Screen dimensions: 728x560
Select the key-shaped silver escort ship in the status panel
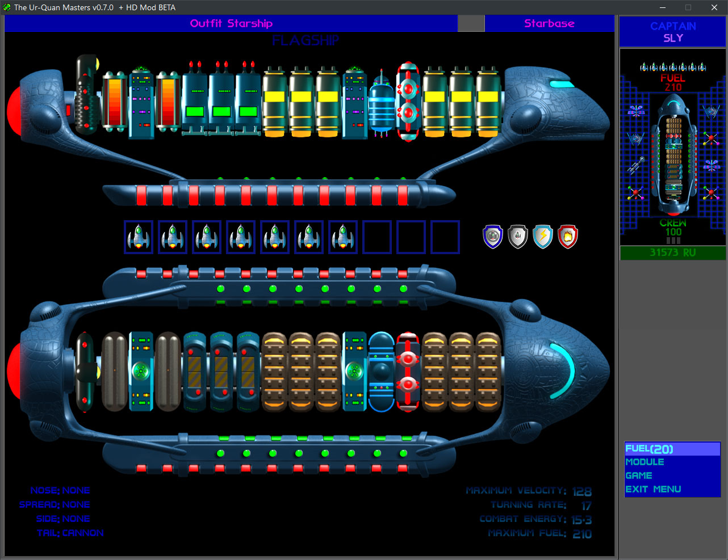(x=636, y=165)
